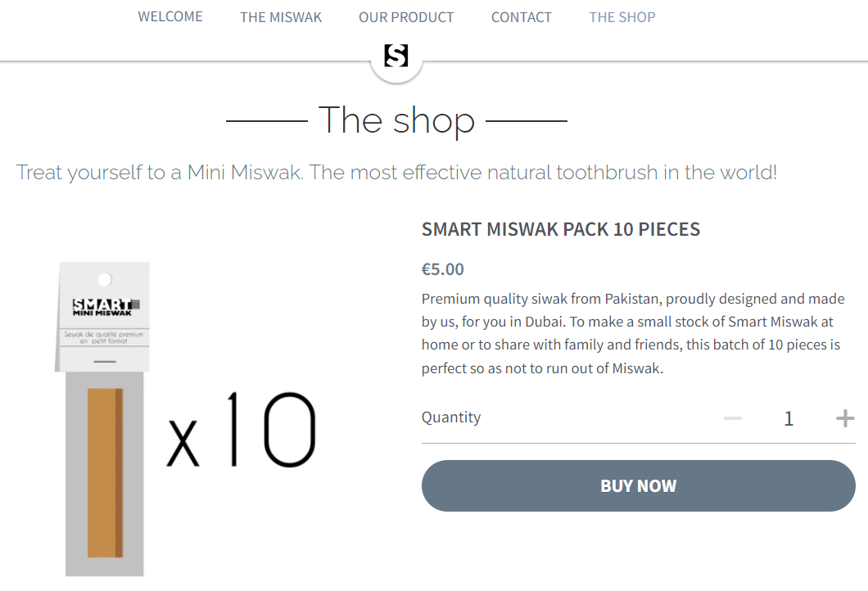Click the SMART MISWAK PACK 10 PIECES title
The image size is (868, 591).
coord(561,229)
